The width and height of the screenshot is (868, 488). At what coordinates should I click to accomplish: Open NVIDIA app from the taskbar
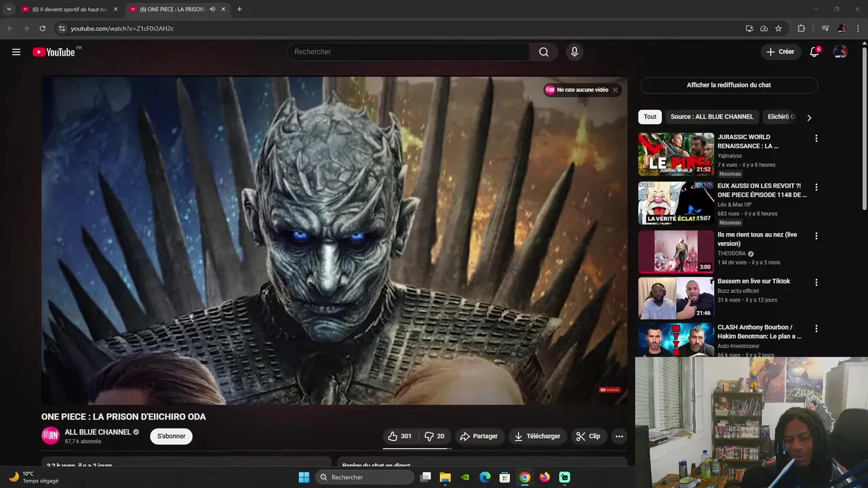click(465, 477)
